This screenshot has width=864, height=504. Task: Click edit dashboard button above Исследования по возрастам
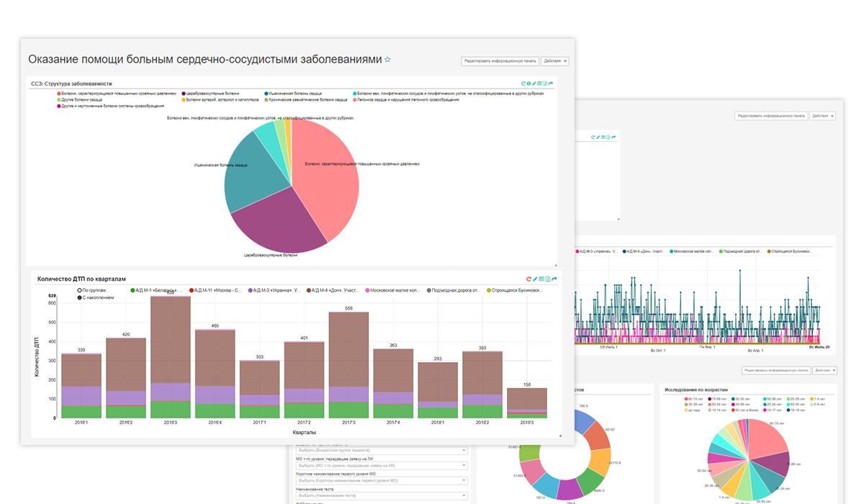click(x=775, y=370)
